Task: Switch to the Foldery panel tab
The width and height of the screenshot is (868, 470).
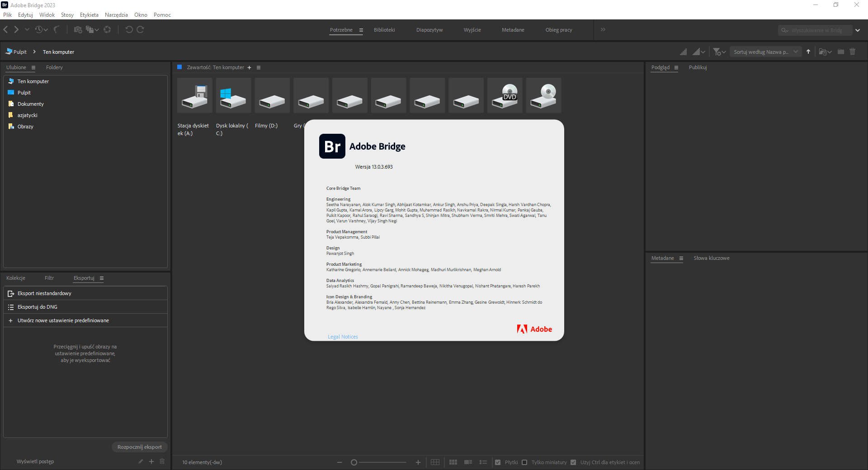Action: (x=54, y=67)
